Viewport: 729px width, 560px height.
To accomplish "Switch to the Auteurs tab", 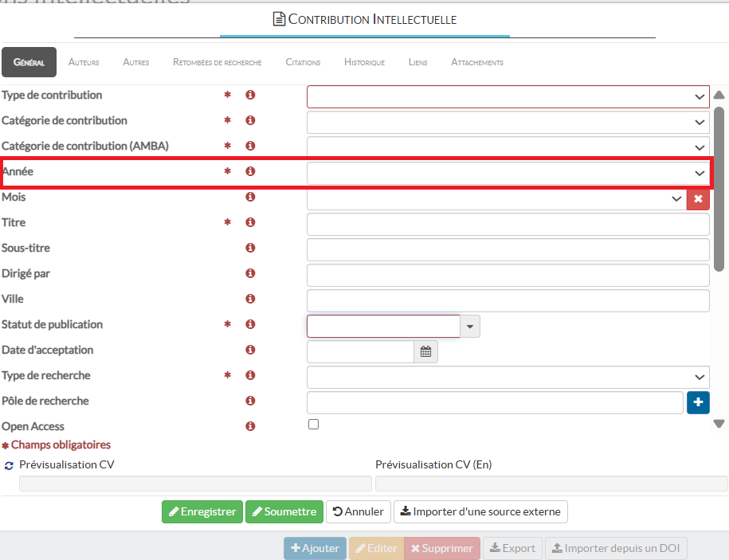I will coord(84,62).
